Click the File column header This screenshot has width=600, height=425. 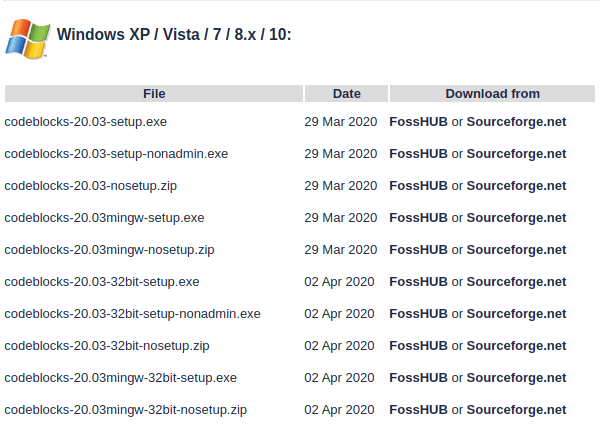154,94
